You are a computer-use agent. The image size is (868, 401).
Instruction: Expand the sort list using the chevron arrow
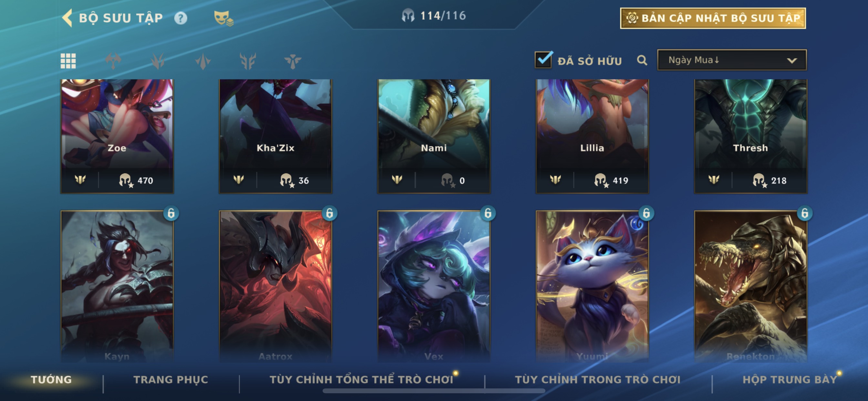(x=791, y=61)
